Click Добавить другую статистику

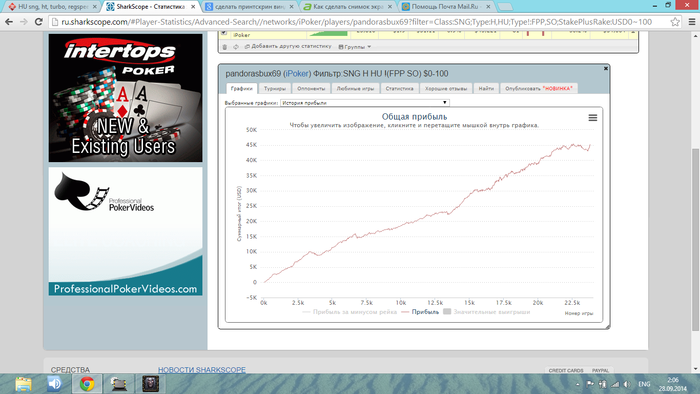288,46
